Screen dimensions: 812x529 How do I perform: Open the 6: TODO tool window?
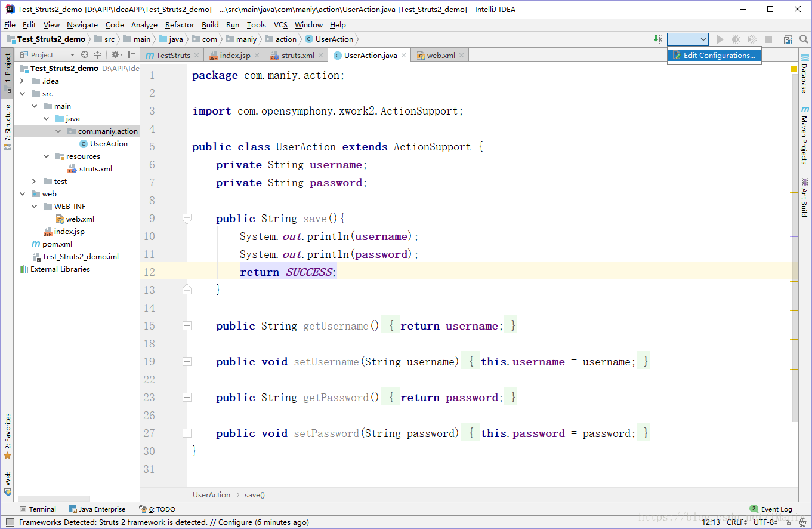tap(157, 509)
